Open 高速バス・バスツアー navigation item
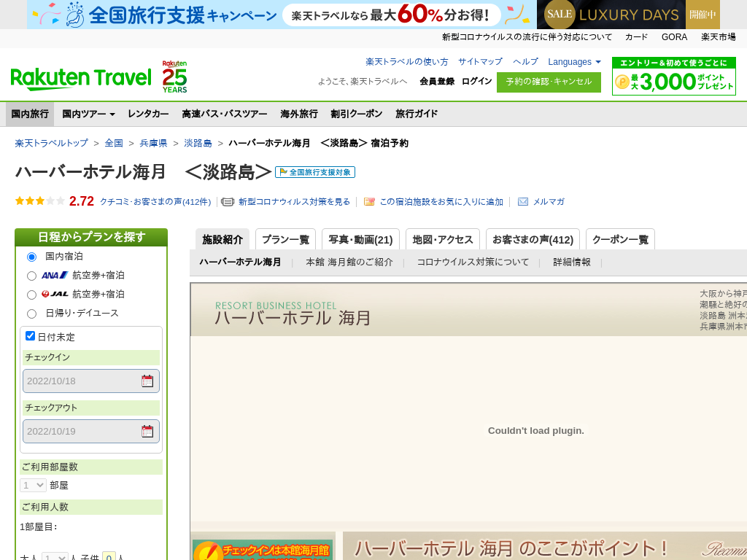 (x=225, y=114)
